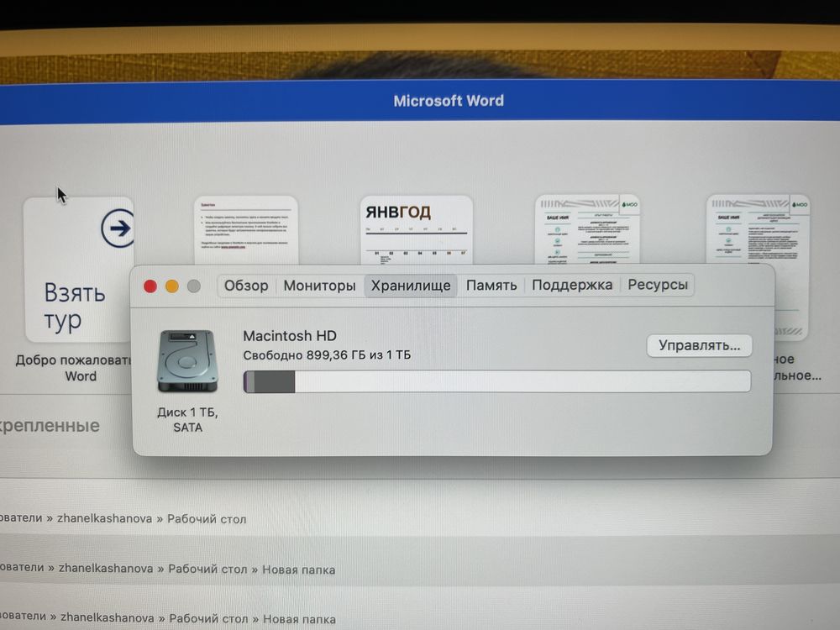
Task: Open the ЯНВ ГОД calendar template in Word
Action: [x=417, y=230]
